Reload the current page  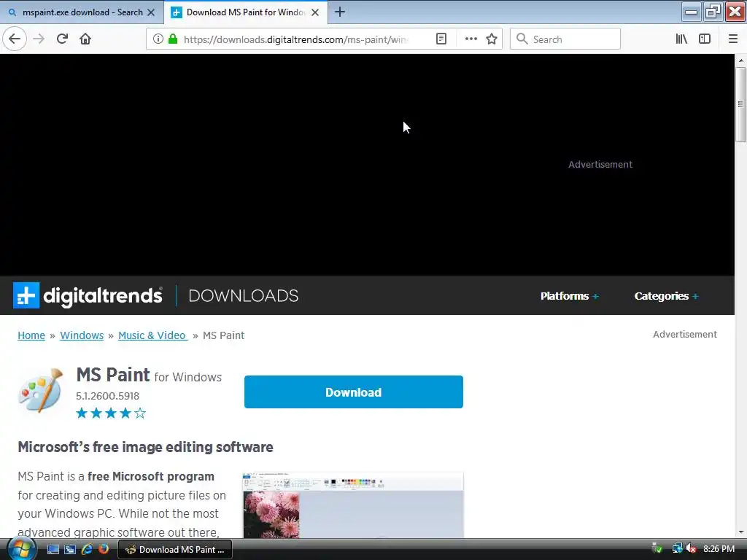tap(63, 39)
